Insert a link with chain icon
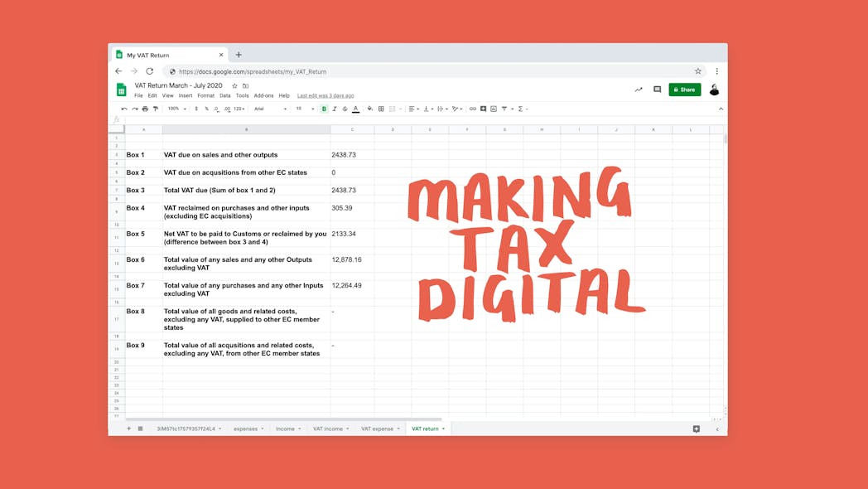Image resolution: width=868 pixels, height=489 pixels. (x=472, y=109)
